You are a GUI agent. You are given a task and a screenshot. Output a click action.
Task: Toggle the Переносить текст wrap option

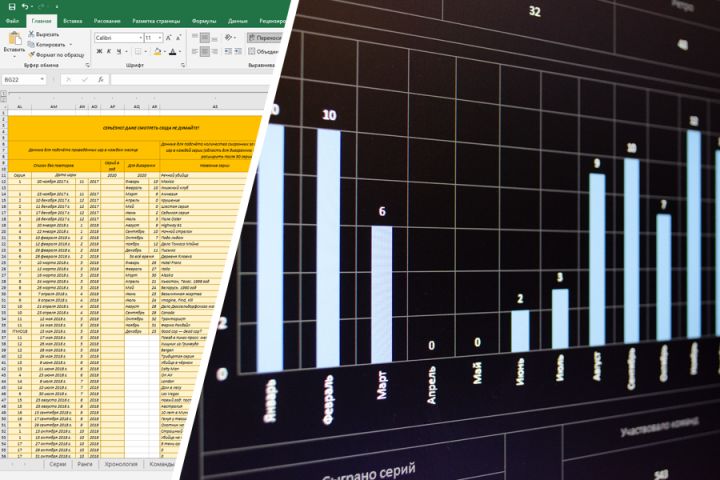tap(264, 38)
